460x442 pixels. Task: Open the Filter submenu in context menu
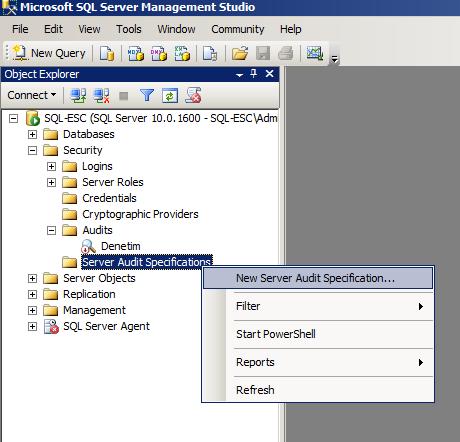(318, 306)
